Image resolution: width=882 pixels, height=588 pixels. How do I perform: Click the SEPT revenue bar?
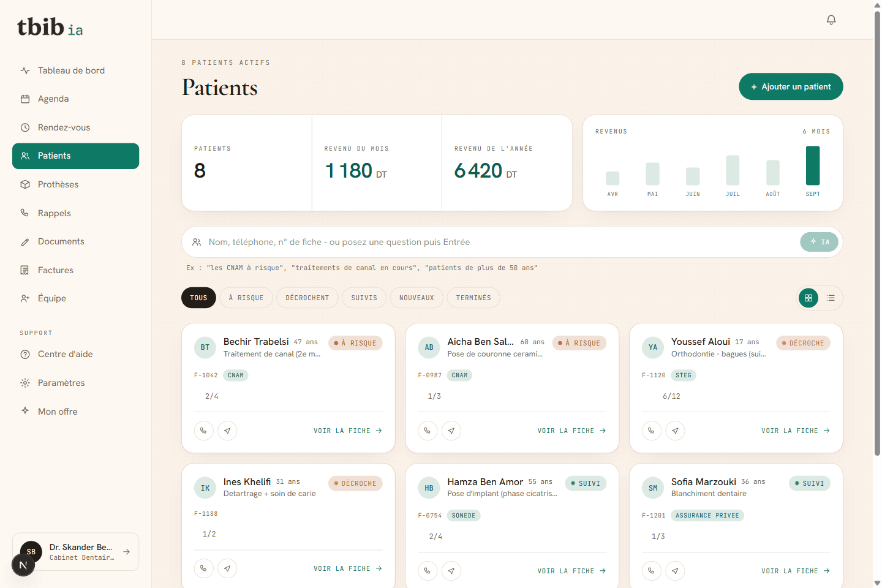tap(813, 165)
